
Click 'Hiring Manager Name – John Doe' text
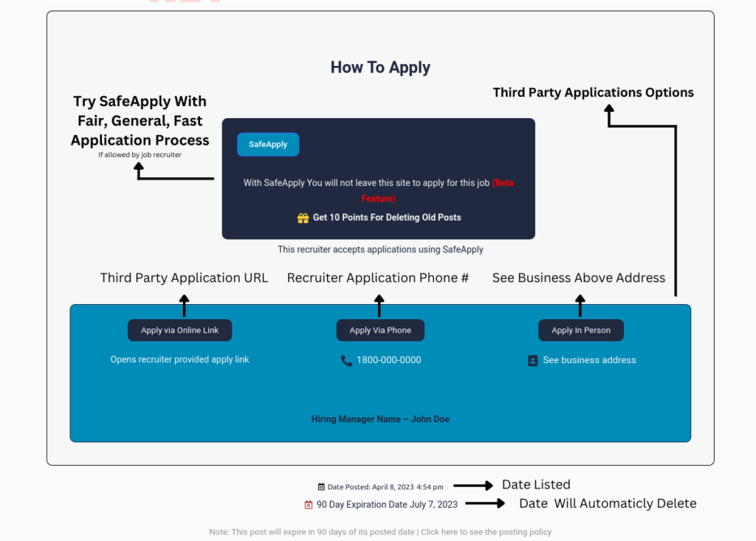click(380, 419)
